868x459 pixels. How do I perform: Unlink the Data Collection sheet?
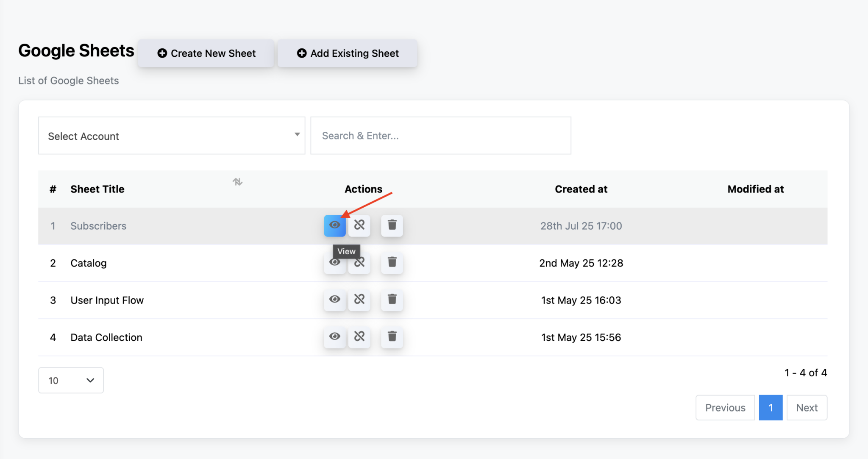click(x=359, y=337)
